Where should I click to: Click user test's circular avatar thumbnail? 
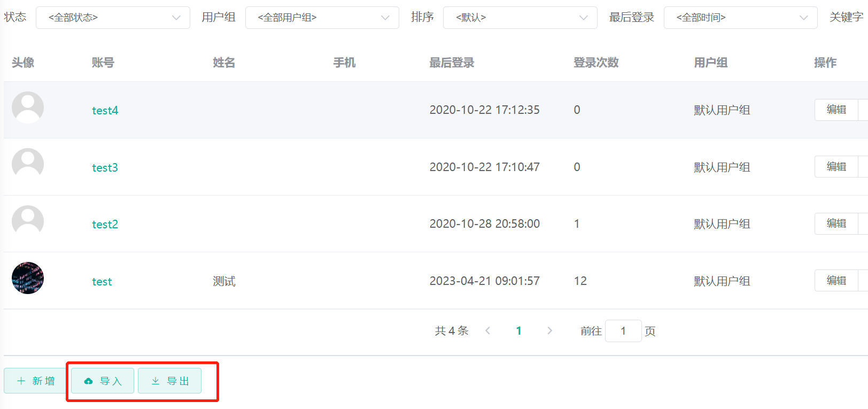click(28, 278)
